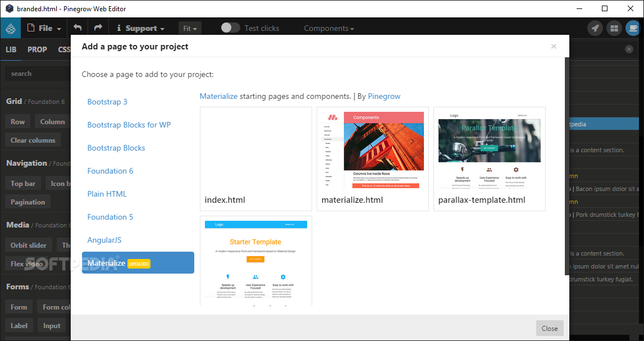Click the Column grid component

click(x=53, y=121)
